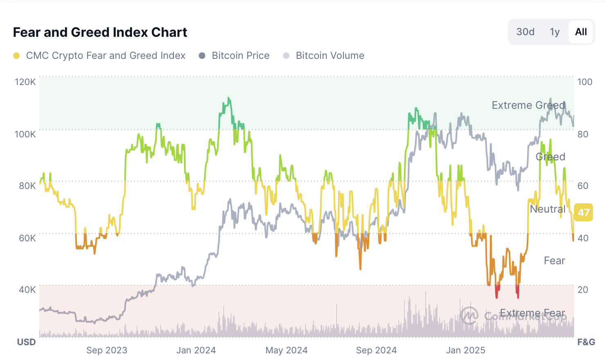Select the Neutral band label

548,209
